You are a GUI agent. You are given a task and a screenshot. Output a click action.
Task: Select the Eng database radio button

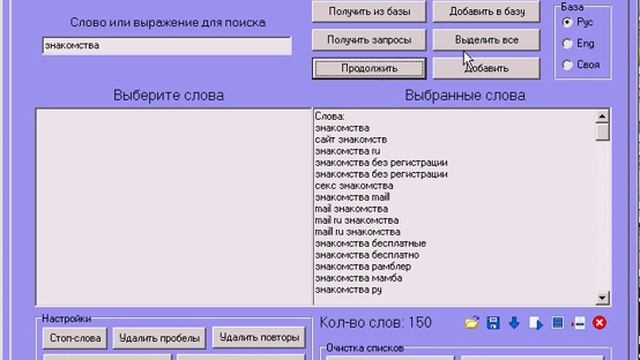(x=567, y=43)
